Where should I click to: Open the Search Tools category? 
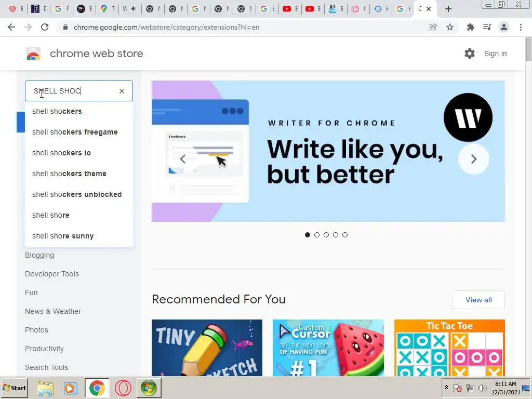(x=46, y=367)
